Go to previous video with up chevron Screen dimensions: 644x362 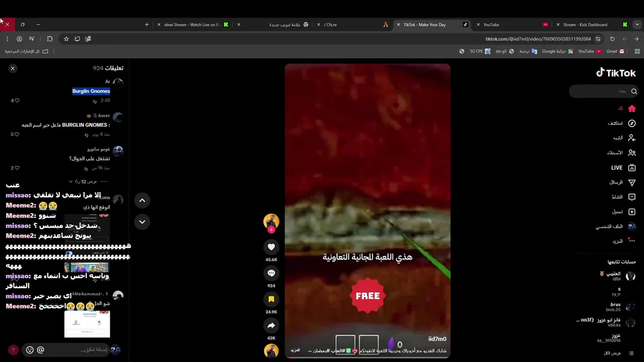tap(142, 201)
